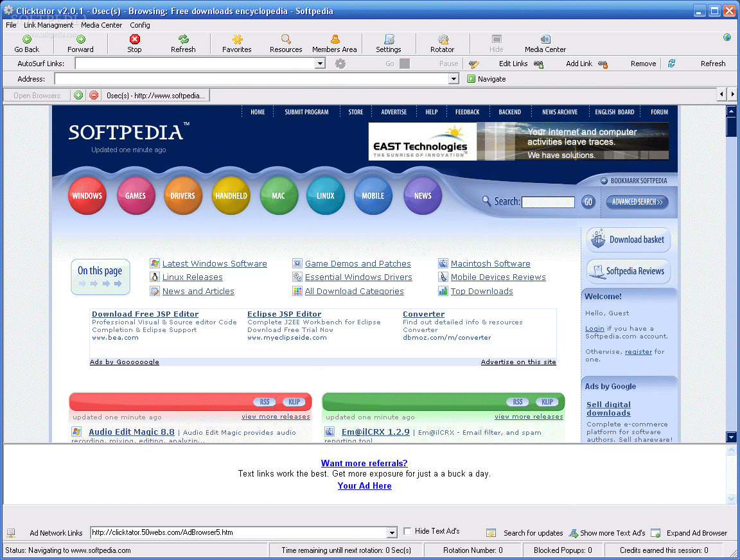Open ADVANCED SEARCH button
The width and height of the screenshot is (740, 560).
637,202
